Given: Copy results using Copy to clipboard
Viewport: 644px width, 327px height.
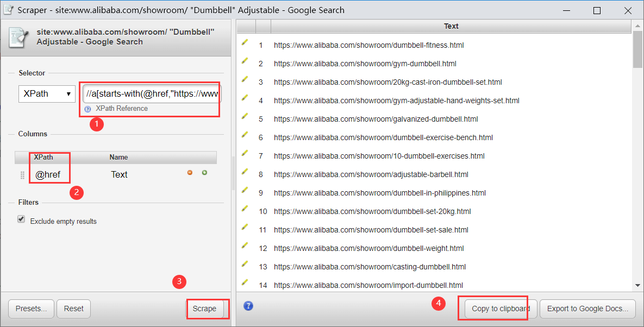Looking at the screenshot, I should [501, 309].
